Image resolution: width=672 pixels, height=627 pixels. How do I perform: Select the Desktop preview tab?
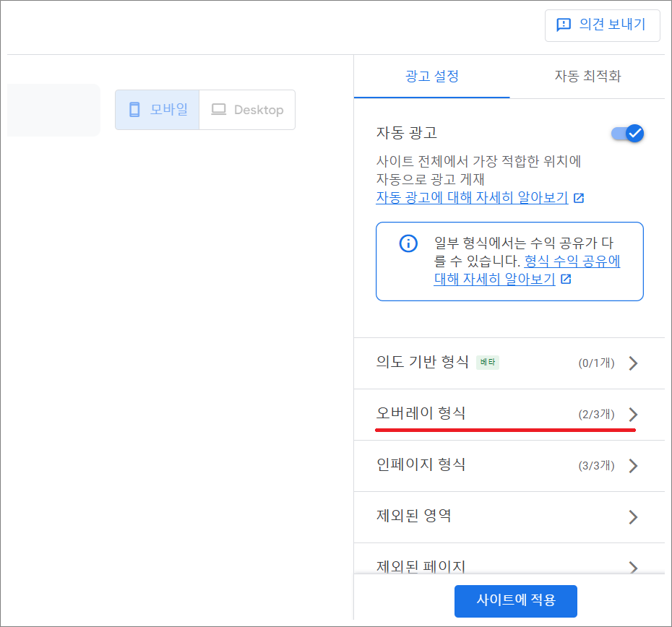tap(247, 110)
